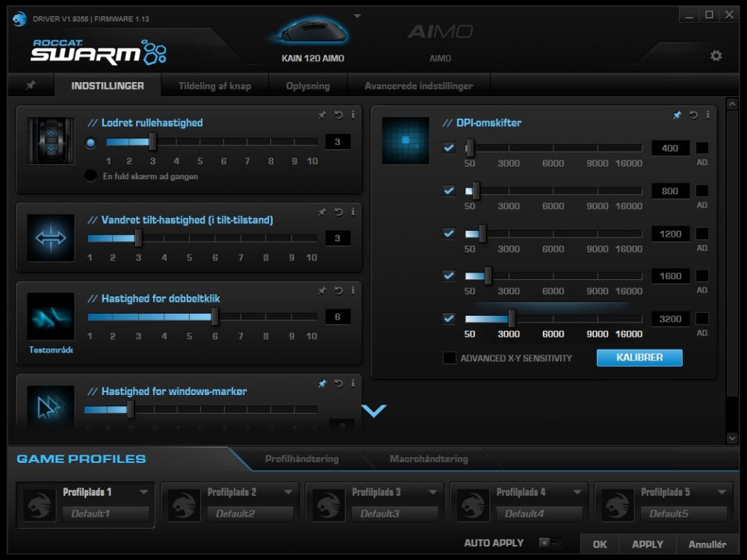Click the Testområde link

51,350
